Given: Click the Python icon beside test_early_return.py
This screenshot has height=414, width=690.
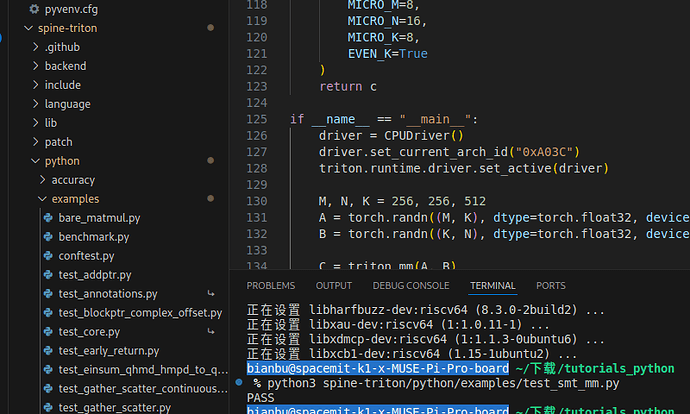Looking at the screenshot, I should (x=47, y=351).
